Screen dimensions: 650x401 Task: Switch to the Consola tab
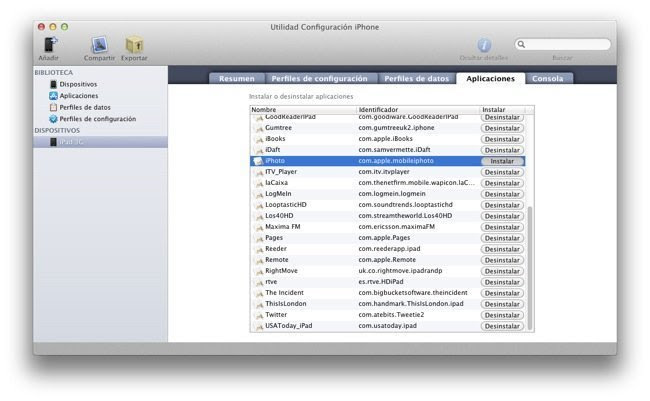[548, 78]
